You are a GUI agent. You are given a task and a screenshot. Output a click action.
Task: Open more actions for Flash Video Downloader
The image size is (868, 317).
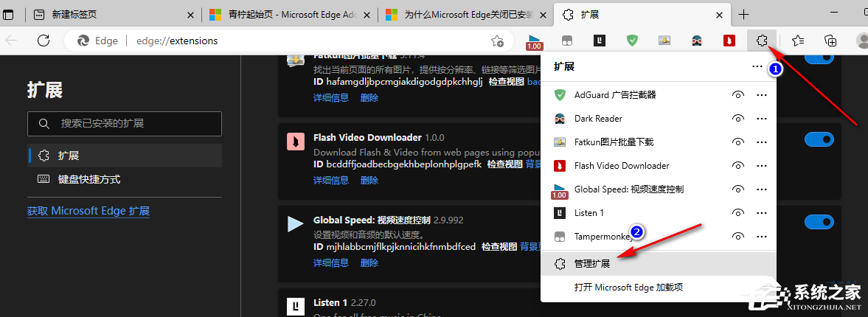762,166
